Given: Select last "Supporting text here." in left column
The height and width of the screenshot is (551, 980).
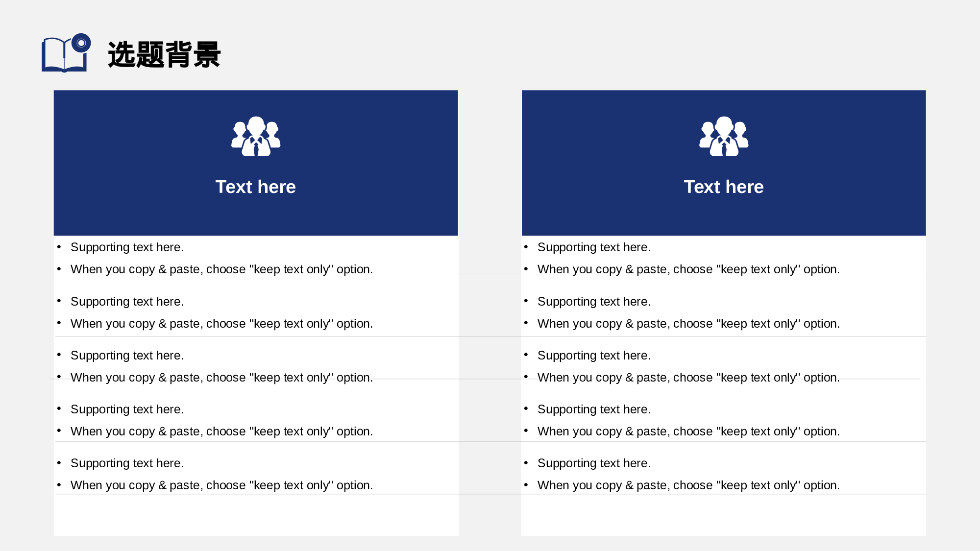Looking at the screenshot, I should pos(127,463).
